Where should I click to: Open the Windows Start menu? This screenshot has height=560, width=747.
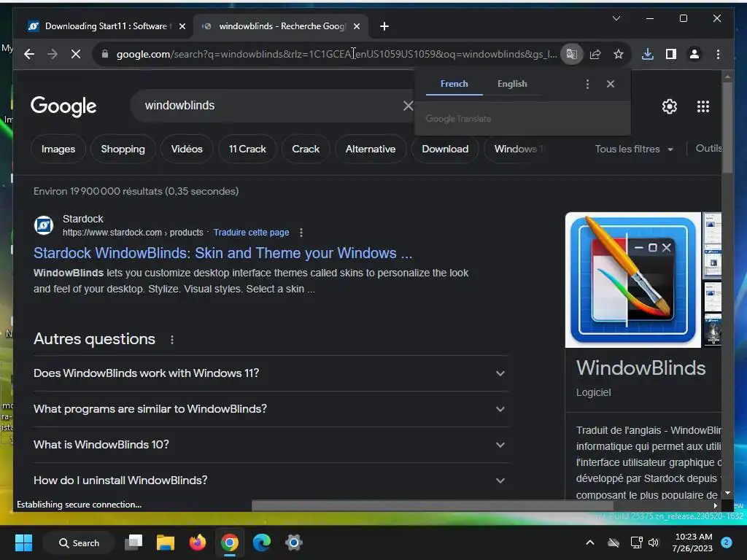(x=23, y=542)
